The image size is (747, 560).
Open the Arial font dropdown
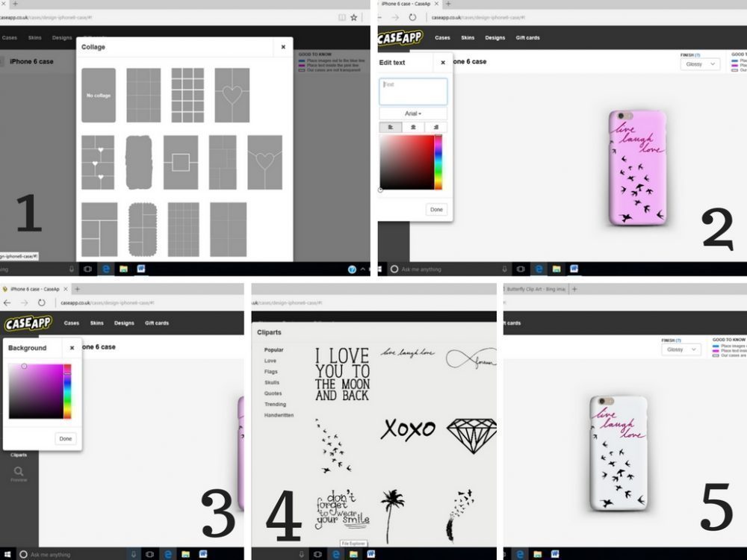point(413,113)
